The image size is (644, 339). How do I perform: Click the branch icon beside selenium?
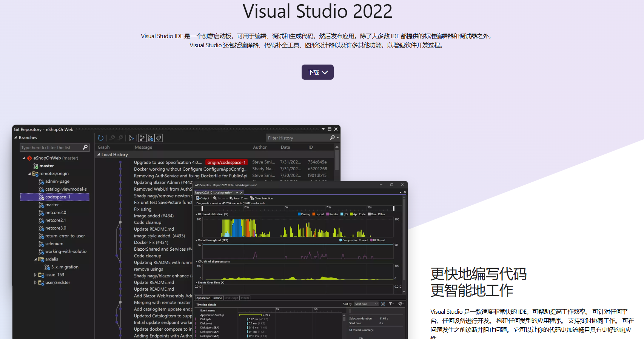pyautogui.click(x=41, y=244)
